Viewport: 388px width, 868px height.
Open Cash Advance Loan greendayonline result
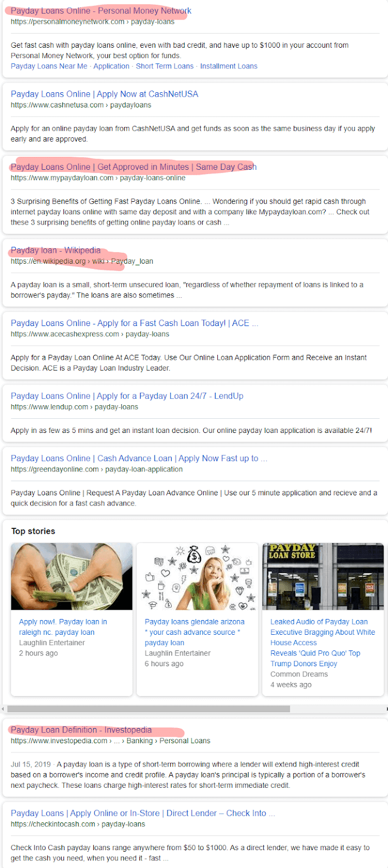(134, 458)
